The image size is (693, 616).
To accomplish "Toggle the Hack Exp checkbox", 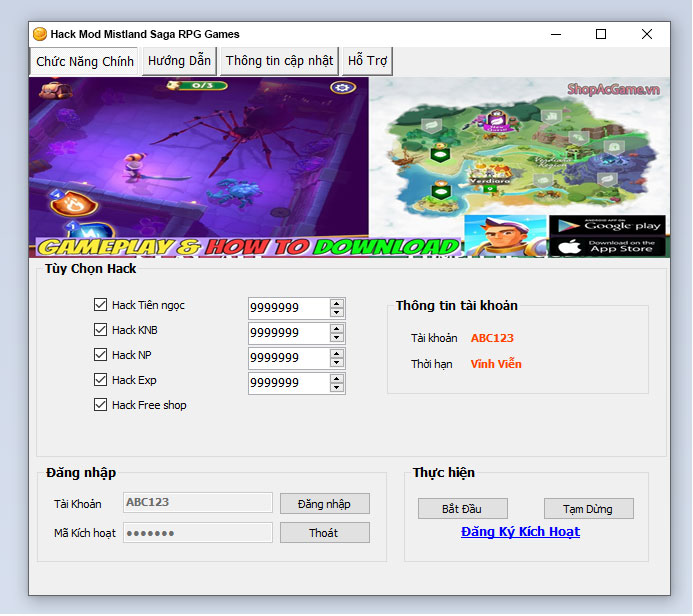I will pos(100,380).
